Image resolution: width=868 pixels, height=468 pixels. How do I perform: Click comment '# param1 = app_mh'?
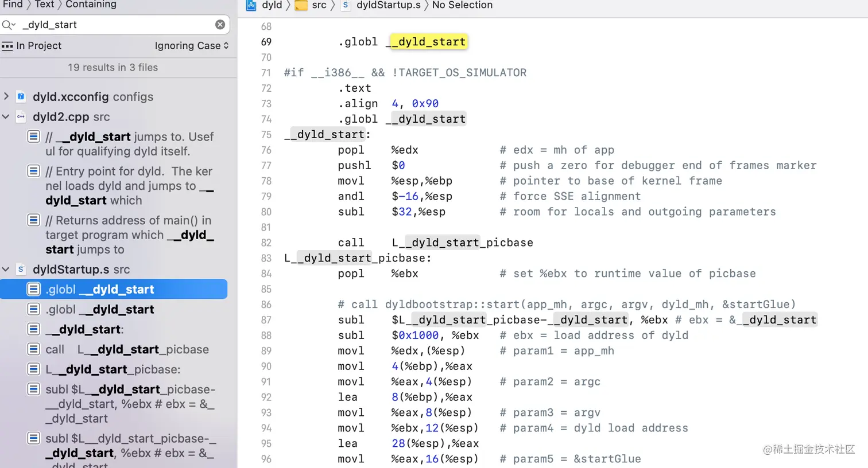[557, 351]
